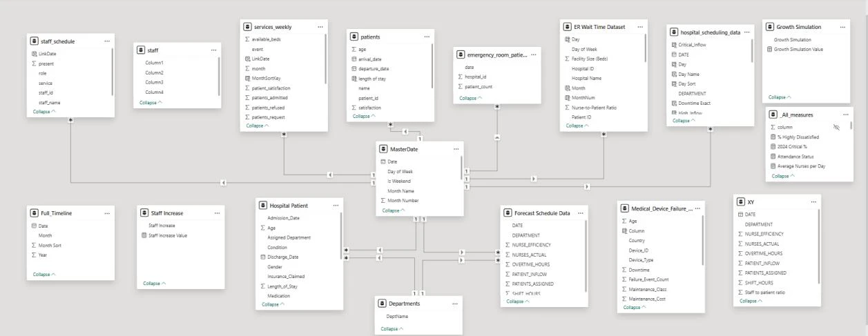Collapse the Growth Simulation table
Screen dimensions: 868x336
click(x=780, y=97)
